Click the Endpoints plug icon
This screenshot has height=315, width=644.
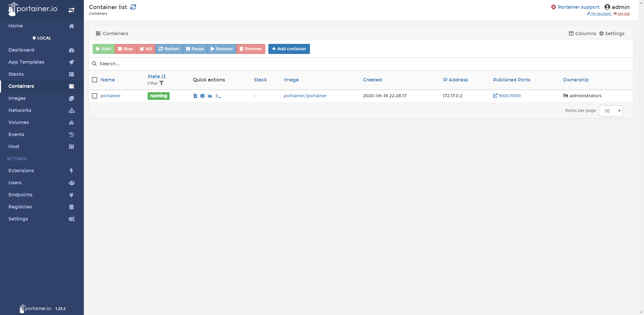coord(71,195)
